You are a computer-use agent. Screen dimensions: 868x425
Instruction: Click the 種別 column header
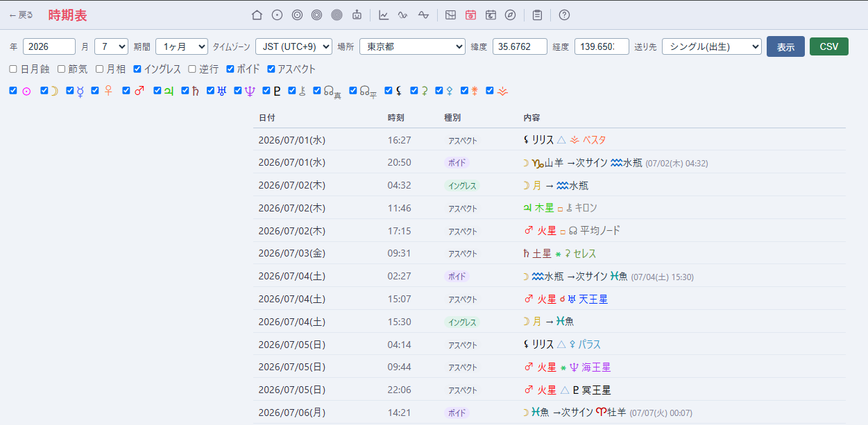(x=452, y=118)
